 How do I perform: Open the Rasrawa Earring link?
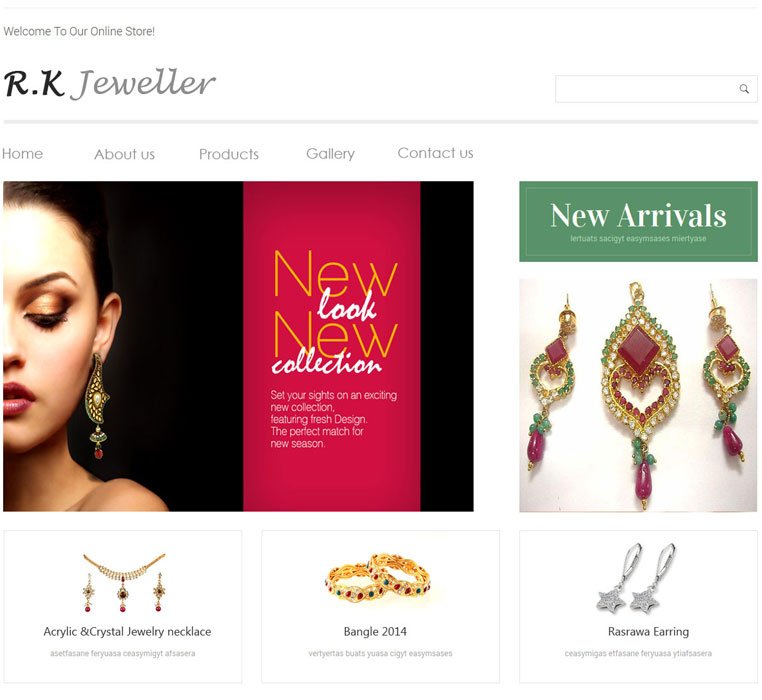click(x=648, y=631)
